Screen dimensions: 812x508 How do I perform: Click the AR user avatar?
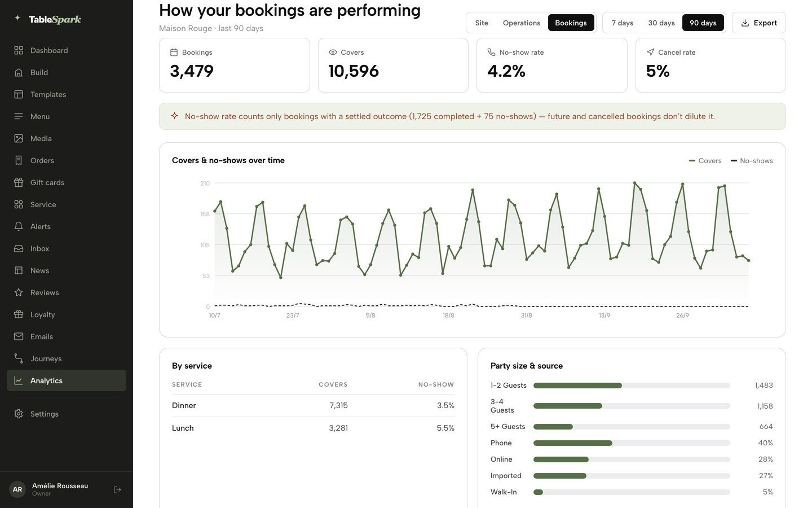point(17,489)
